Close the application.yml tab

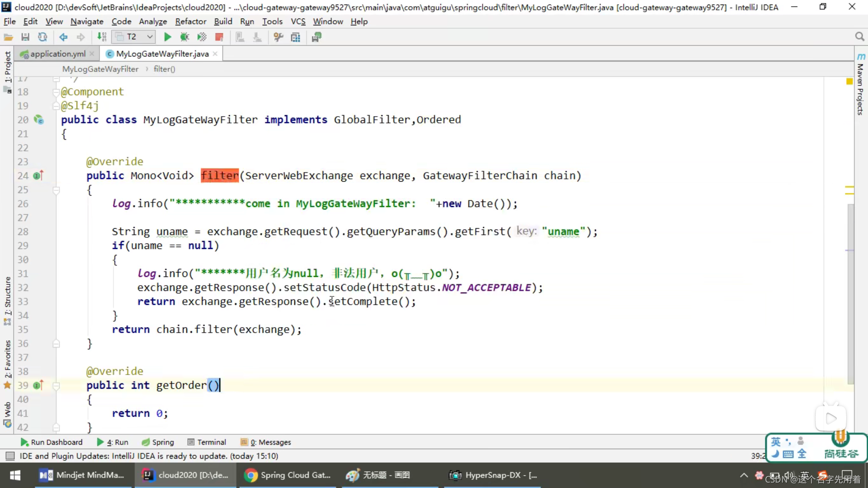click(92, 54)
